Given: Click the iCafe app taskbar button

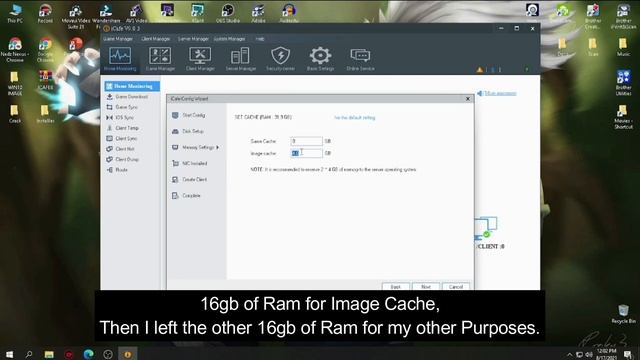Looking at the screenshot, I should point(128,354).
